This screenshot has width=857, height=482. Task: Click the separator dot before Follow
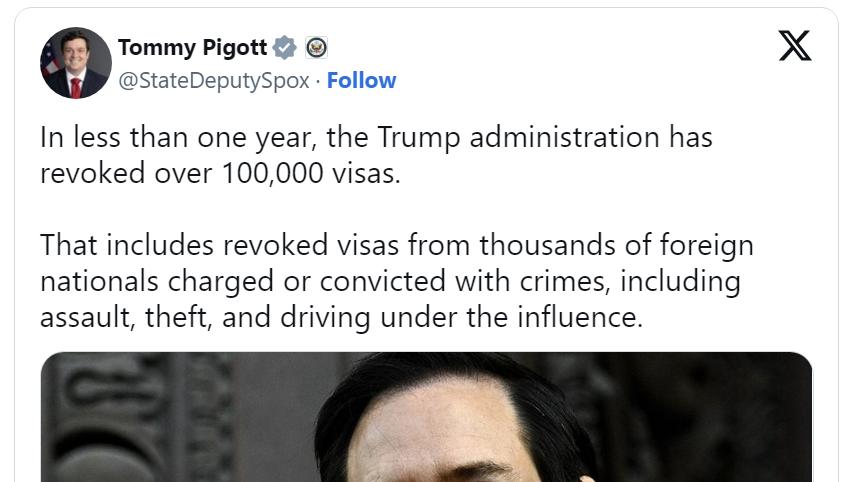318,81
